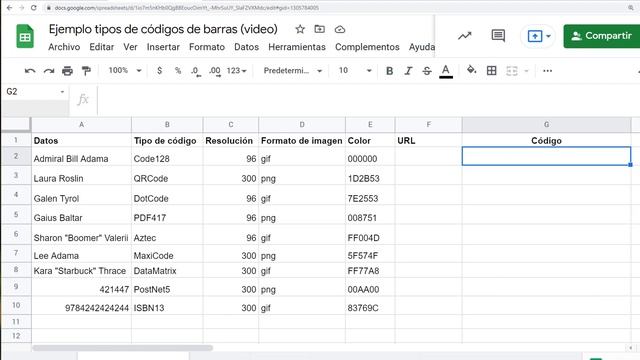The image size is (640, 360).
Task: Open the zoom 100% dropdown
Action: 125,71
